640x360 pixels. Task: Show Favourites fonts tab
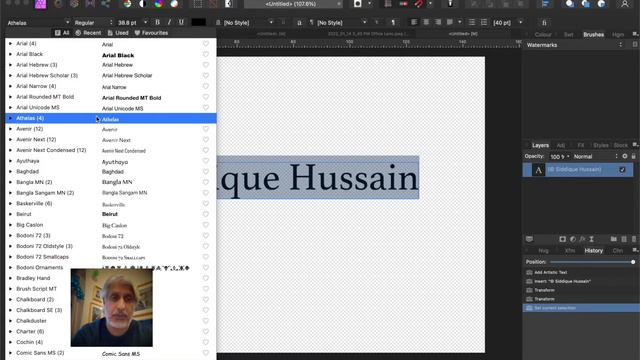151,33
